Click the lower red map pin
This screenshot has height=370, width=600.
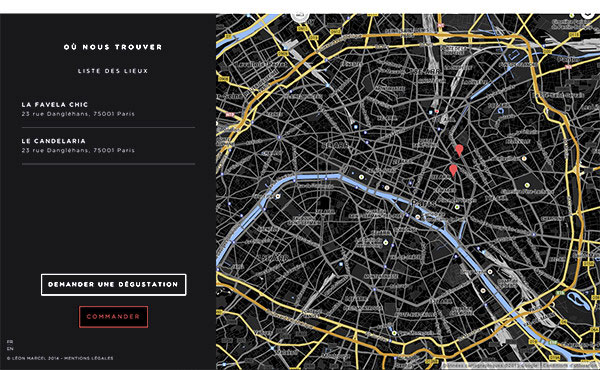(x=453, y=170)
